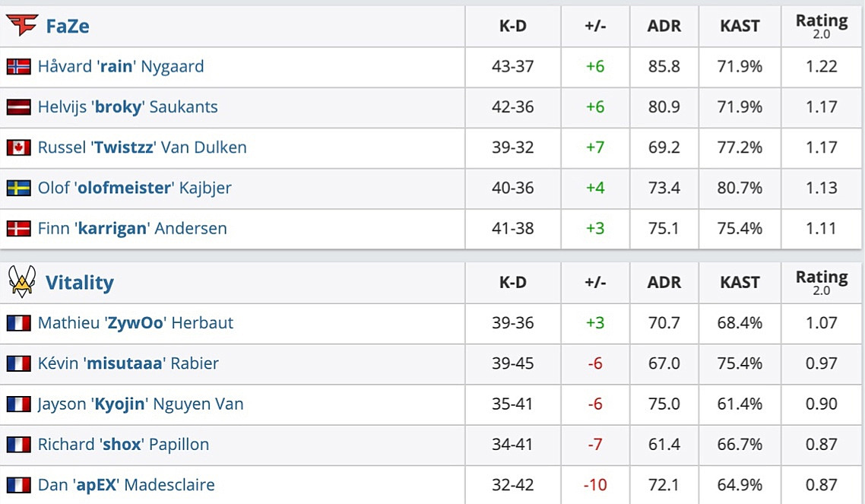865x504 pixels.
Task: Click the FaZe team logo icon
Action: point(21,26)
